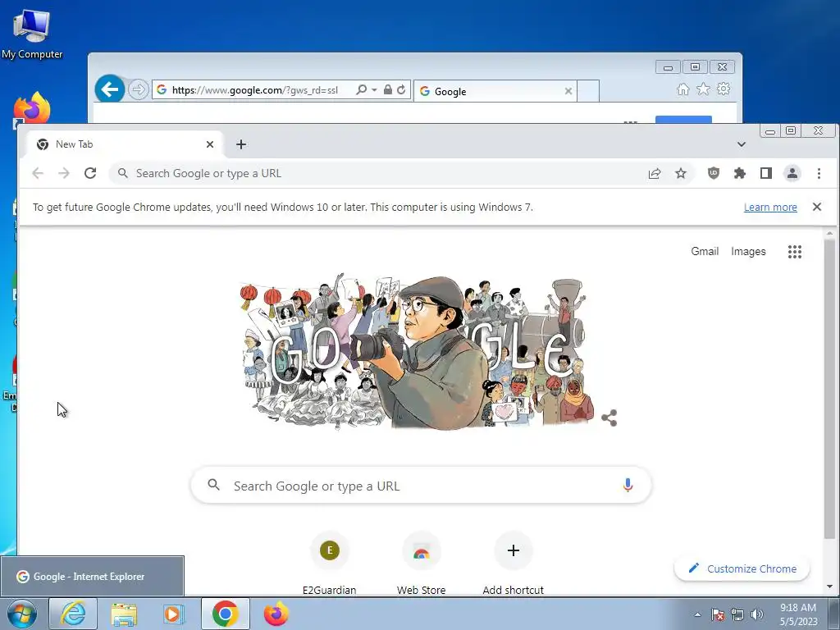Open Internet Explorer Favorites star

[703, 89]
